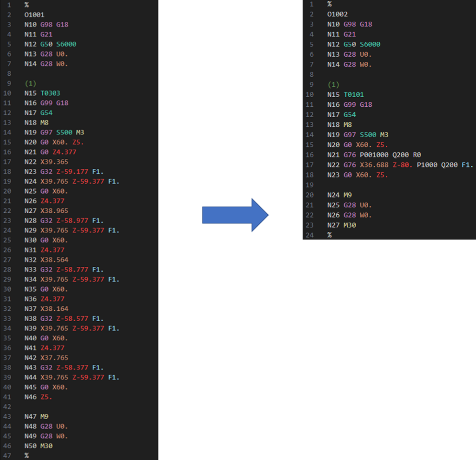Click N17 G54 in the O1002 listing
The height and width of the screenshot is (460, 476).
tap(342, 115)
